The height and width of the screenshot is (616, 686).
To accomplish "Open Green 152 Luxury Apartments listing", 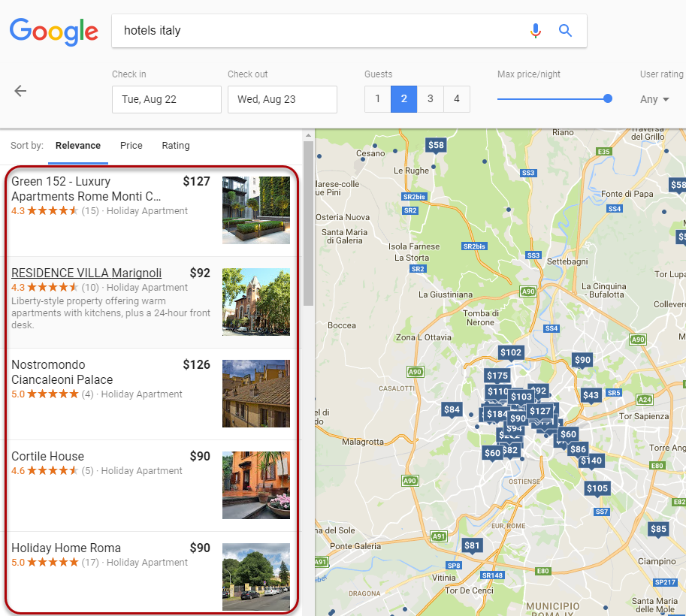I will click(86, 189).
